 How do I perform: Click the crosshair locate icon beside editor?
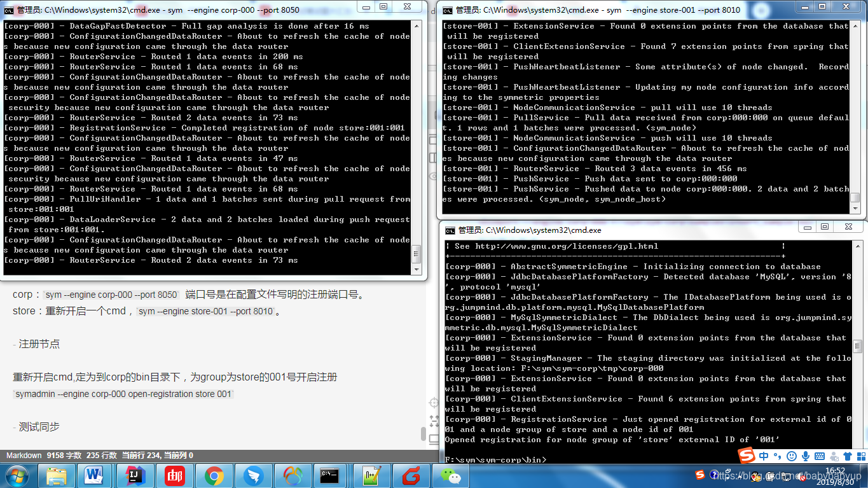click(434, 403)
